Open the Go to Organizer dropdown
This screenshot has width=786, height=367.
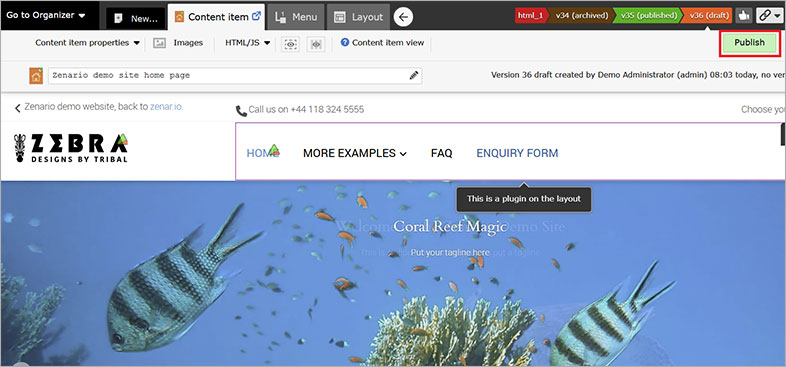[46, 15]
